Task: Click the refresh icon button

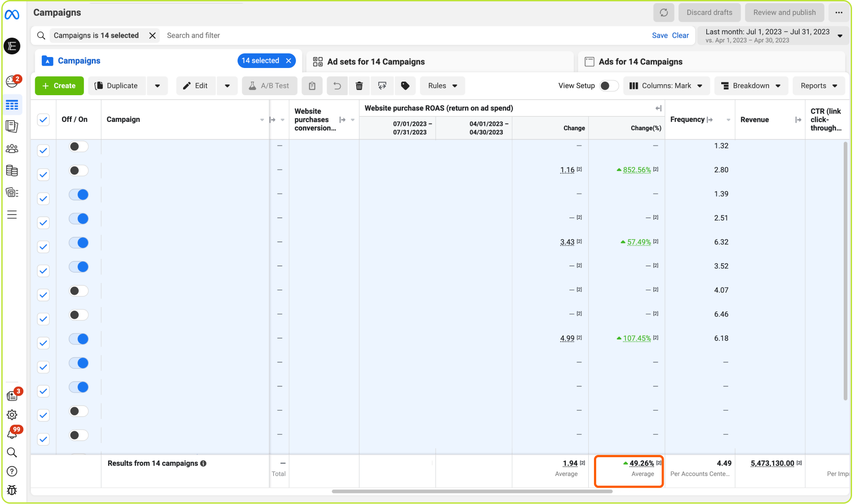Action: click(663, 12)
